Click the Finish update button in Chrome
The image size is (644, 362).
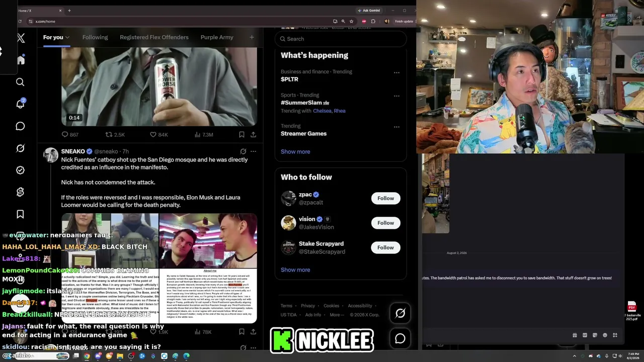coord(404,21)
